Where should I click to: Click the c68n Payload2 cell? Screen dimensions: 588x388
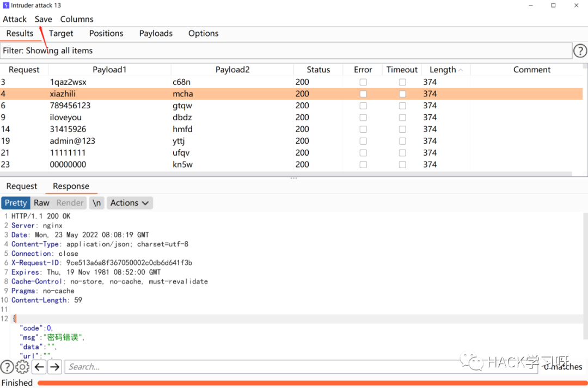tap(232, 82)
